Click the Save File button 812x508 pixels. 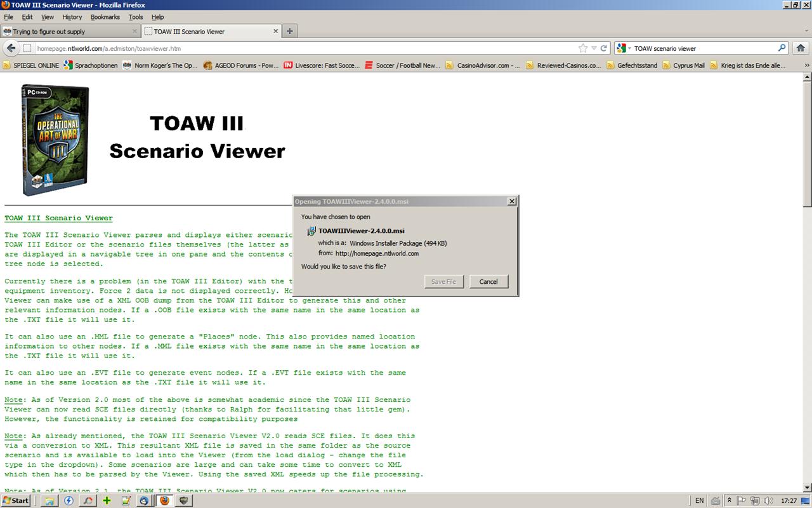coord(443,281)
